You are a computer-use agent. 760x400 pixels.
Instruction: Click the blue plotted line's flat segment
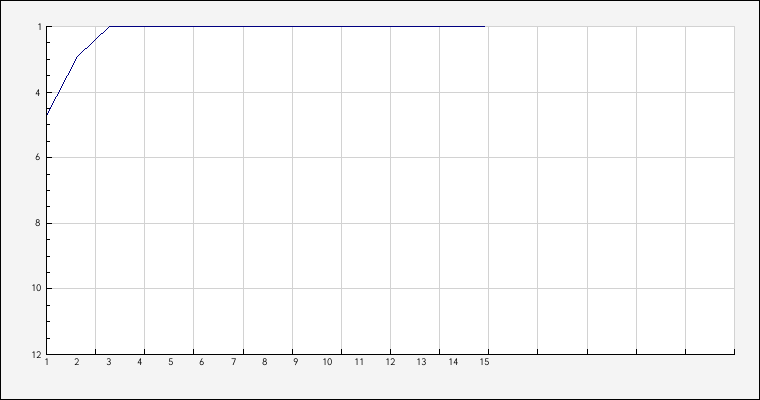[297, 26]
